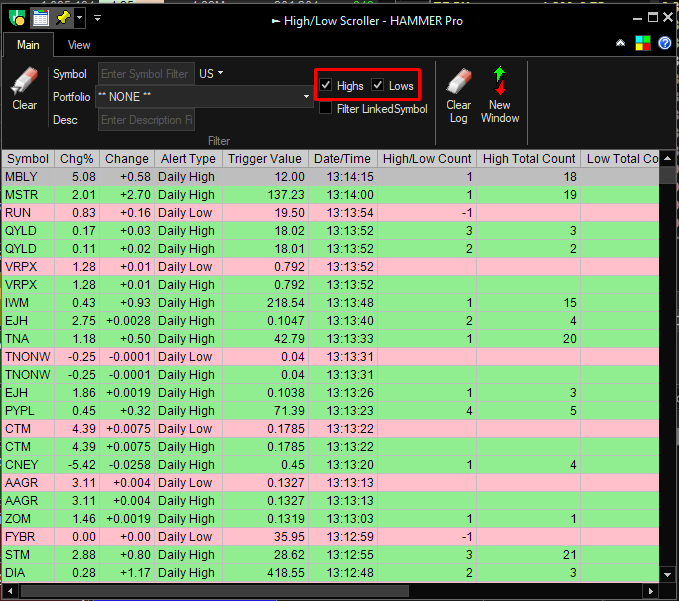
Task: Click the Enter Description filter field
Action: pyautogui.click(x=146, y=120)
